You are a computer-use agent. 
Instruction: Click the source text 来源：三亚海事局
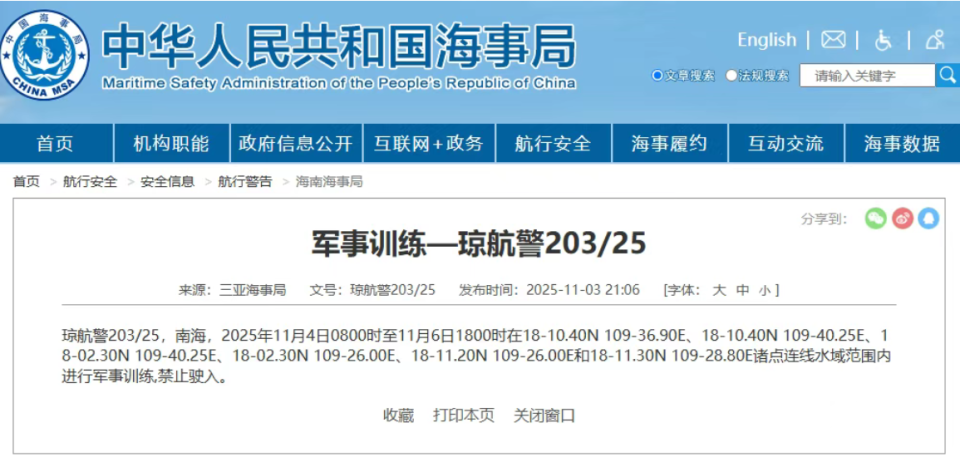coord(232,290)
